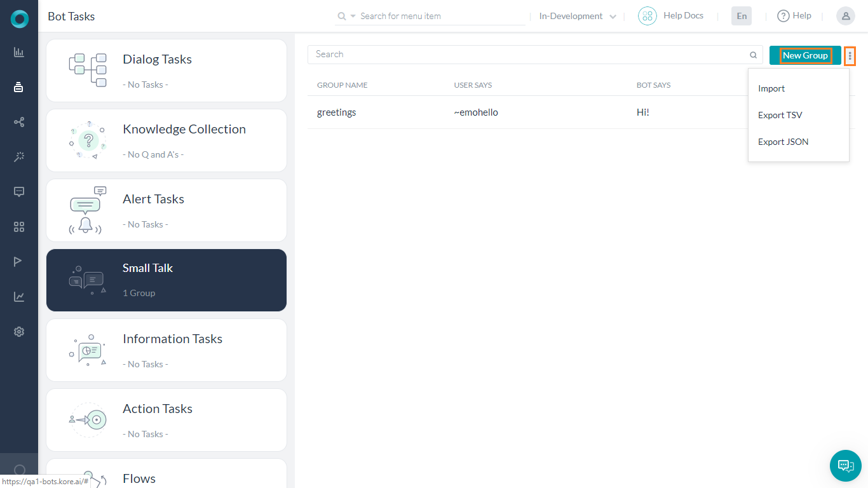868x488 pixels.
Task: Click the magic wand sidebar icon
Action: tap(19, 157)
